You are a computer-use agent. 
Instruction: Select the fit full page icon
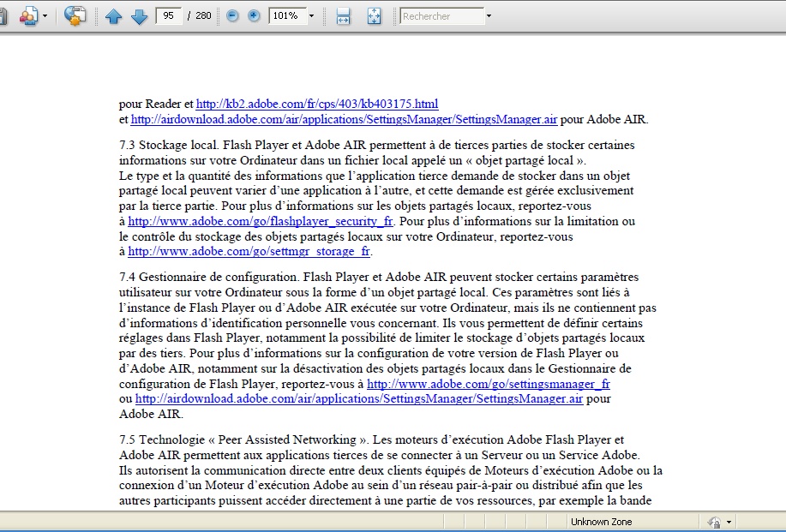pos(374,16)
